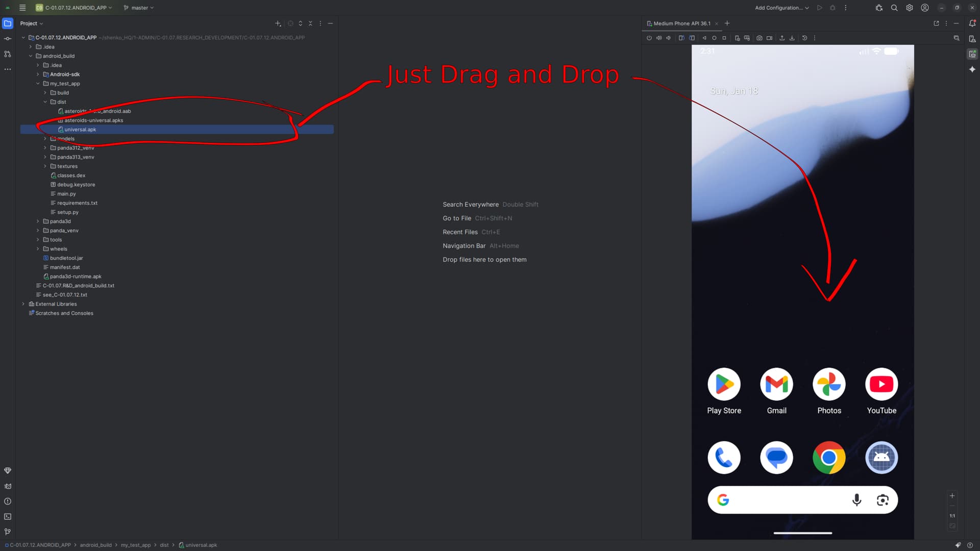Viewport: 980px width, 551px height.
Task: Select main.py in project tree
Action: click(x=66, y=194)
